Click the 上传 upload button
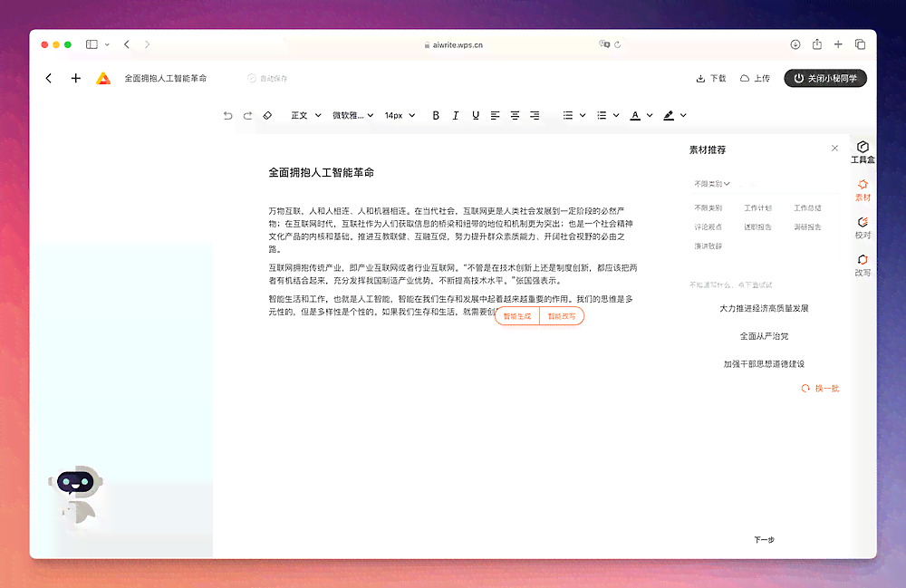 (756, 79)
